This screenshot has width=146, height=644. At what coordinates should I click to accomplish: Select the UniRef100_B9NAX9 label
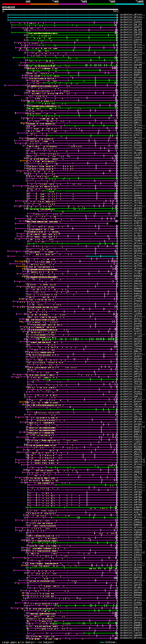pos(131,289)
